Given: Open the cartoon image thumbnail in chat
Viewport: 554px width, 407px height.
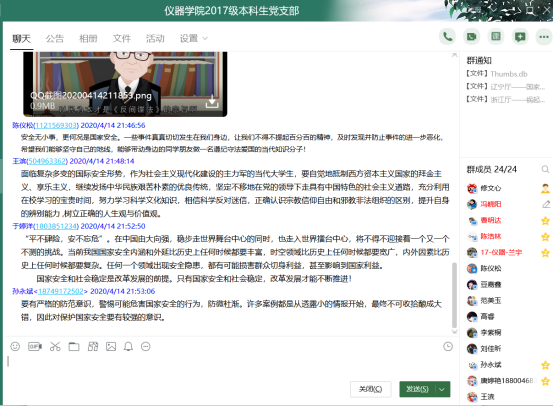Looking at the screenshot, I should [125, 84].
